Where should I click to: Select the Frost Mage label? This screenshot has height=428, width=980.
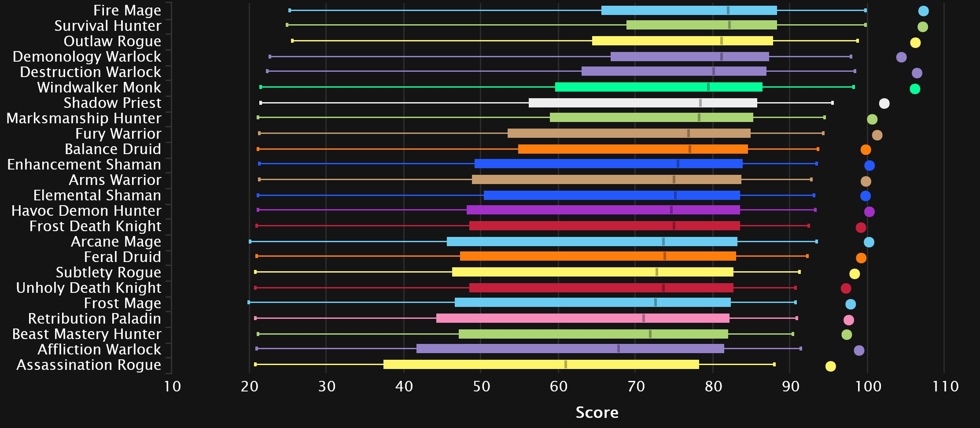[x=122, y=303]
